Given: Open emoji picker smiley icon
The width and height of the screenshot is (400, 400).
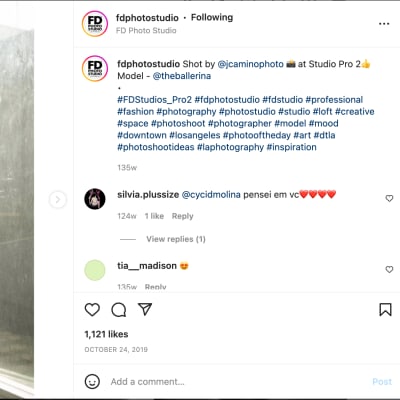Looking at the screenshot, I should point(92,381).
